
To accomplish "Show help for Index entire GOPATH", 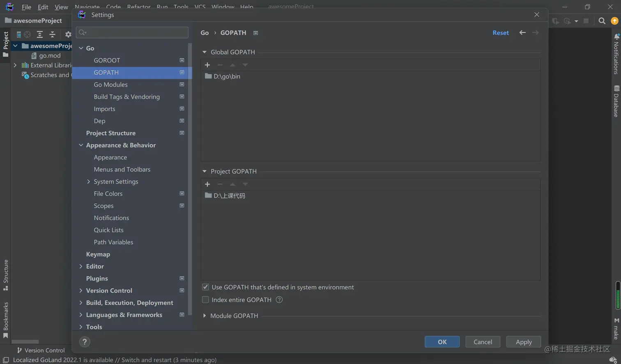I will (x=279, y=300).
